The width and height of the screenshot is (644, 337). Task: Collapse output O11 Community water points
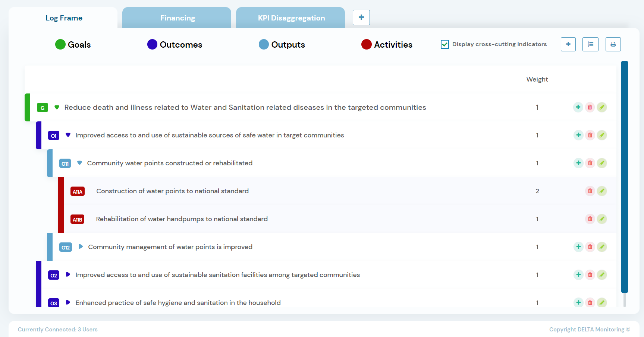click(x=79, y=163)
